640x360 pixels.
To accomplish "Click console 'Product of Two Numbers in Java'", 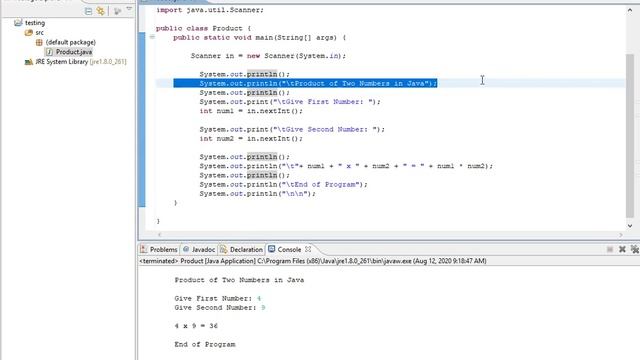I will coord(239,280).
